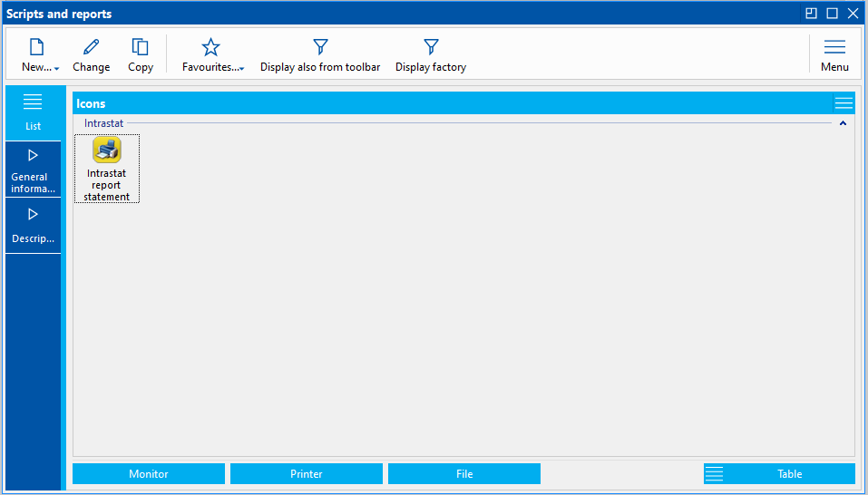The width and height of the screenshot is (868, 495).
Task: Click the File button
Action: point(464,474)
